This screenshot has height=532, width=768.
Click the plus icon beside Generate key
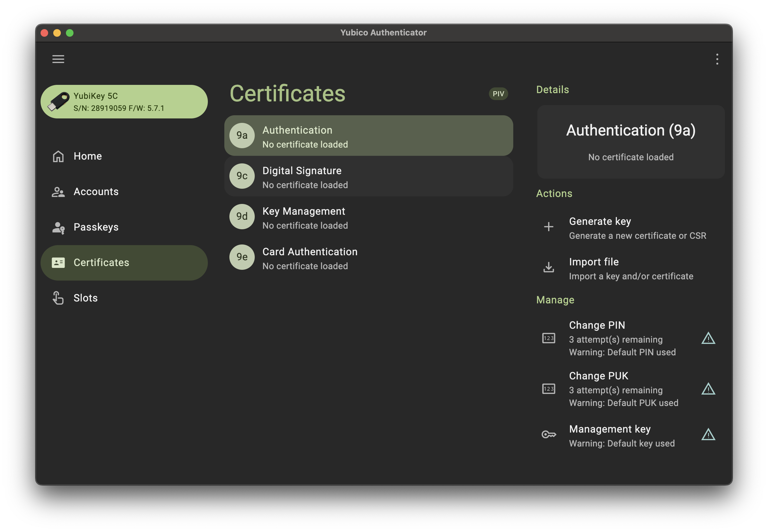click(548, 227)
